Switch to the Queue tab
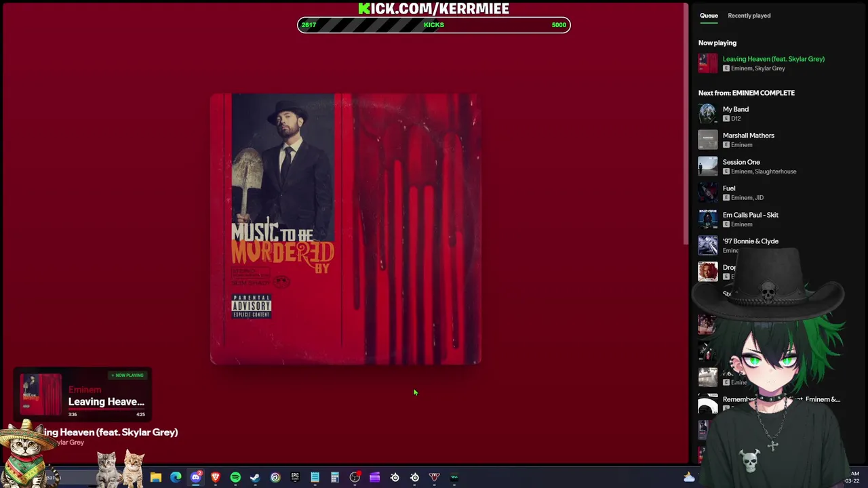The width and height of the screenshot is (868, 488). pyautogui.click(x=709, y=16)
